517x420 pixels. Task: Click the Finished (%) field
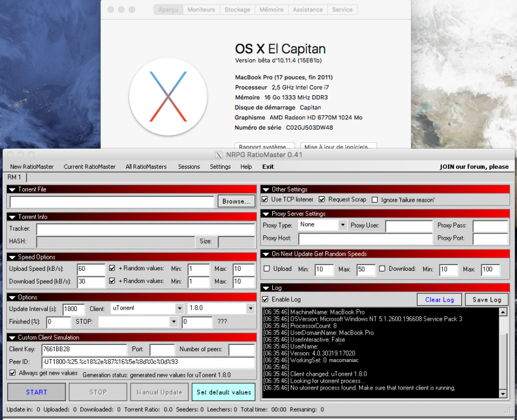59,322
